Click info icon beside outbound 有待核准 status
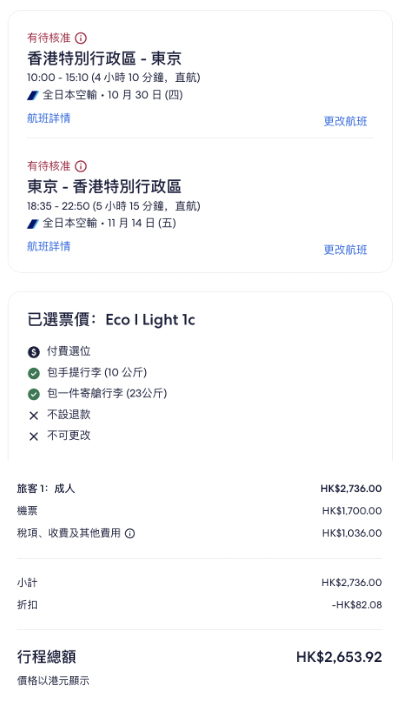This screenshot has height=704, width=400. 80,38
